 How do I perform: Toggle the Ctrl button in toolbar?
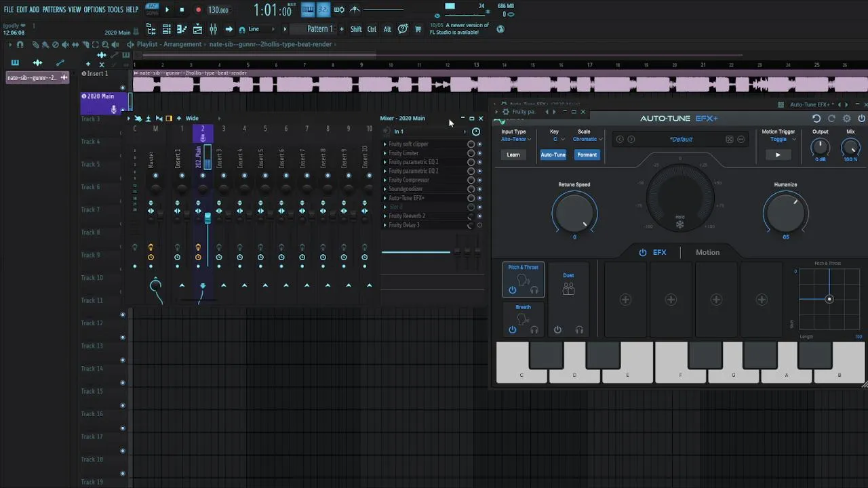click(372, 29)
